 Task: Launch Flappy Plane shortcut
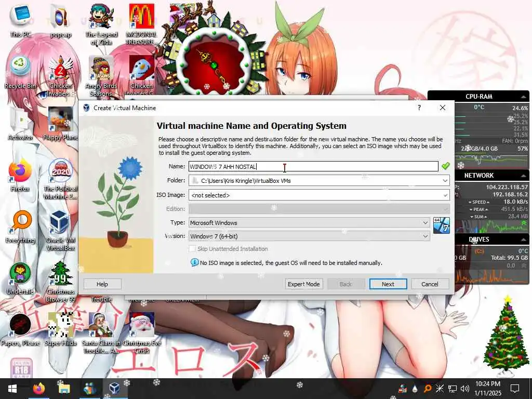pos(60,124)
